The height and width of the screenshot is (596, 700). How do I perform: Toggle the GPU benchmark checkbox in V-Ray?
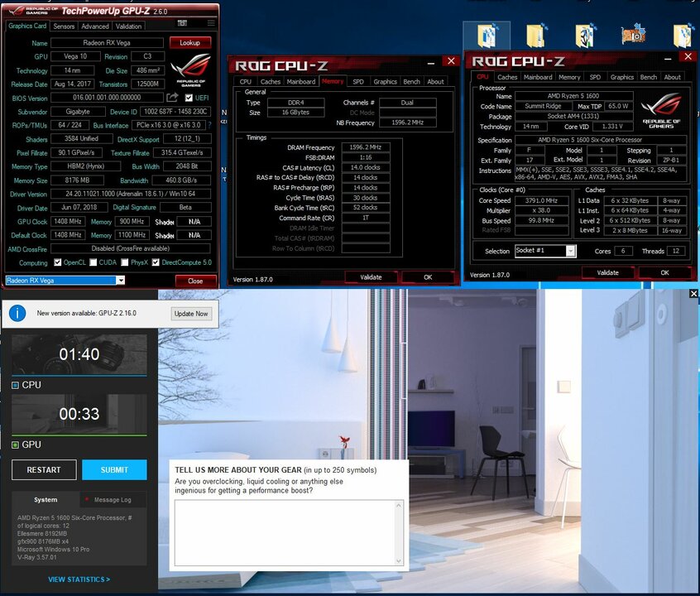pos(15,445)
